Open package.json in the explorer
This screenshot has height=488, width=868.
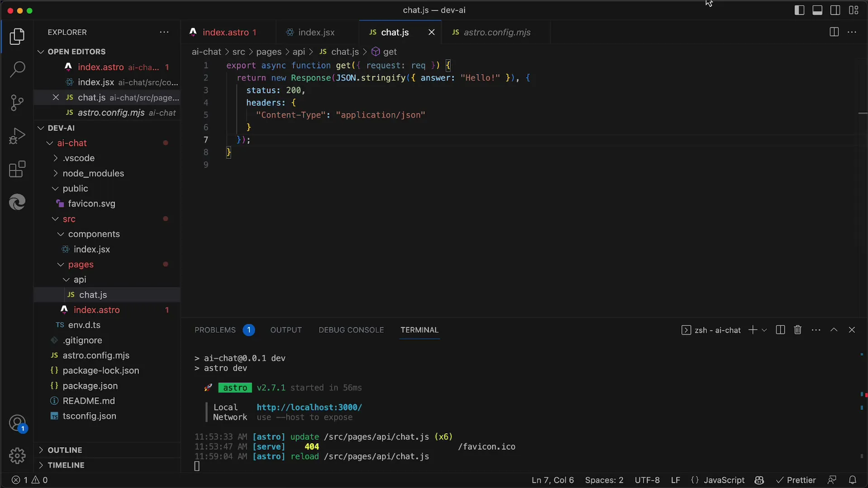pyautogui.click(x=90, y=386)
